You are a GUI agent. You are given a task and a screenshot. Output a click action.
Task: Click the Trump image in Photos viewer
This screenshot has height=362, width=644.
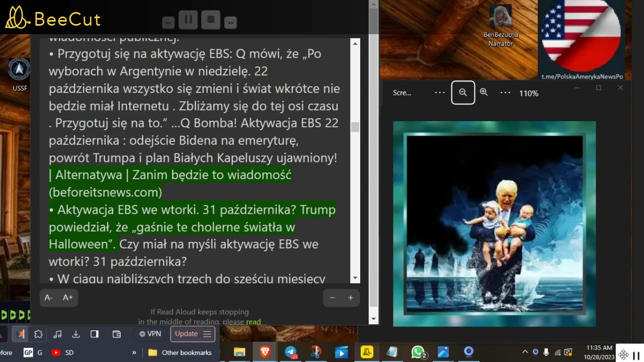pos(494,224)
